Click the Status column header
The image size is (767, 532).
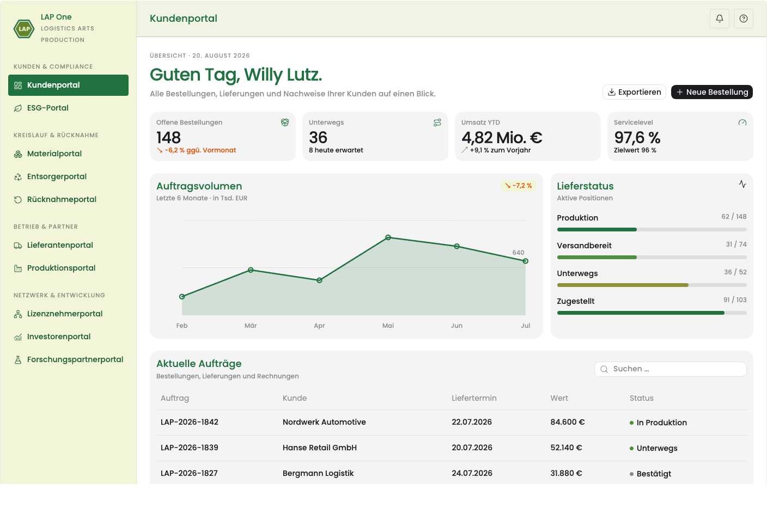pyautogui.click(x=642, y=398)
